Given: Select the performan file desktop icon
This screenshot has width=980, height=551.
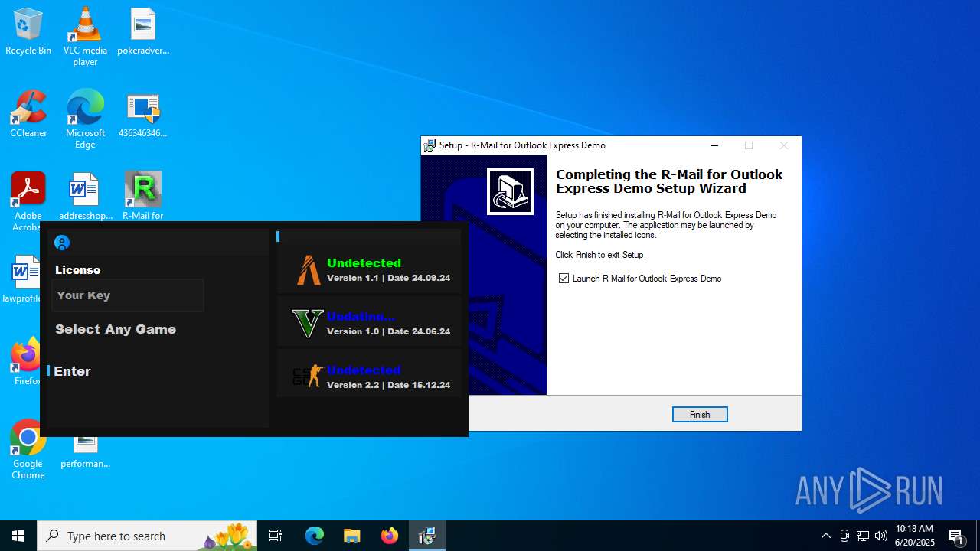Looking at the screenshot, I should click(x=85, y=452).
